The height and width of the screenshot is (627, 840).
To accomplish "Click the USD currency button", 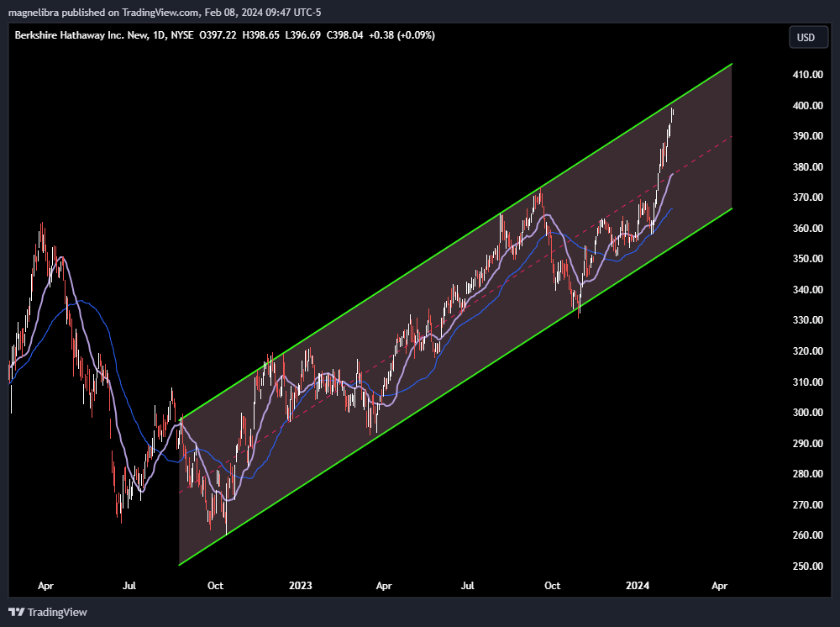I will point(808,38).
